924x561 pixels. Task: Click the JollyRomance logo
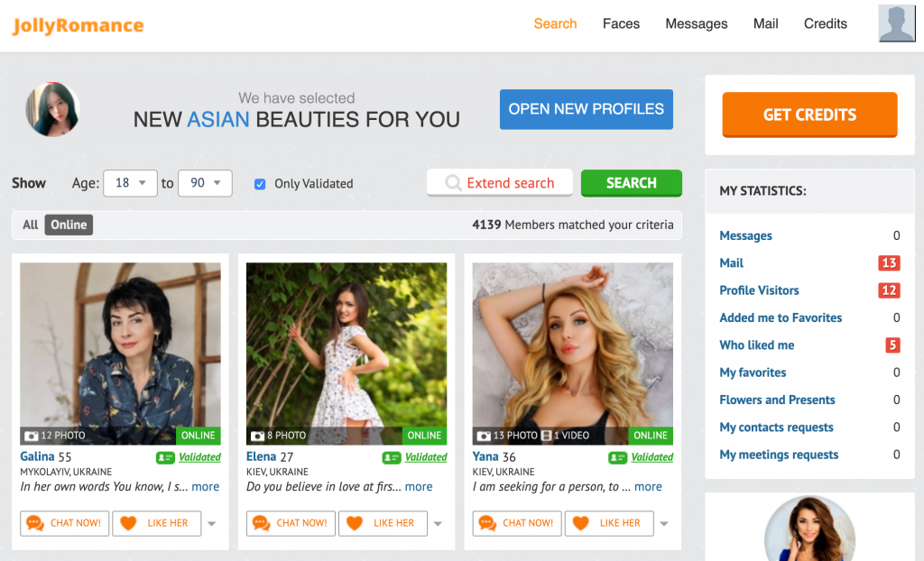point(79,25)
